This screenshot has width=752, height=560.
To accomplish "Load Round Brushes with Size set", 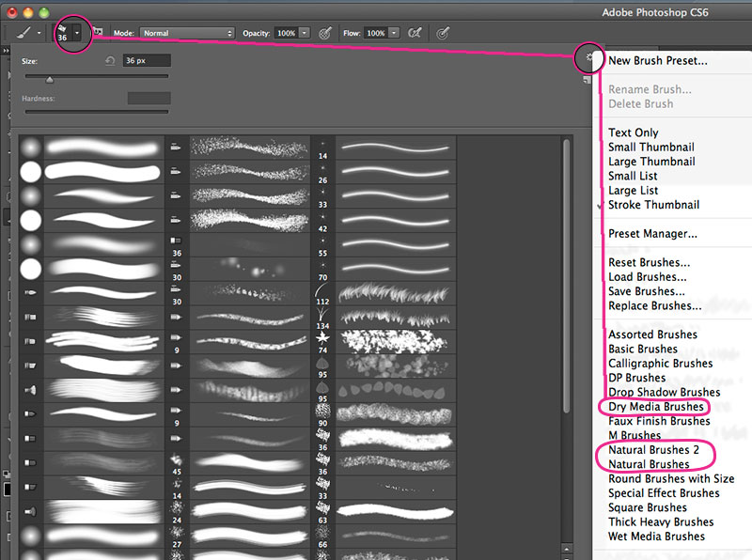I will 671,478.
